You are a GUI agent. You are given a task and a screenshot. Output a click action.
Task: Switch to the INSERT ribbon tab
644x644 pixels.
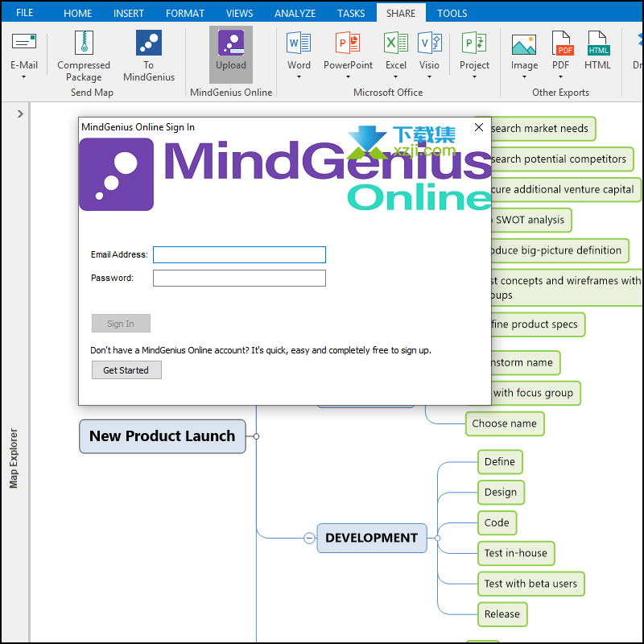(129, 13)
